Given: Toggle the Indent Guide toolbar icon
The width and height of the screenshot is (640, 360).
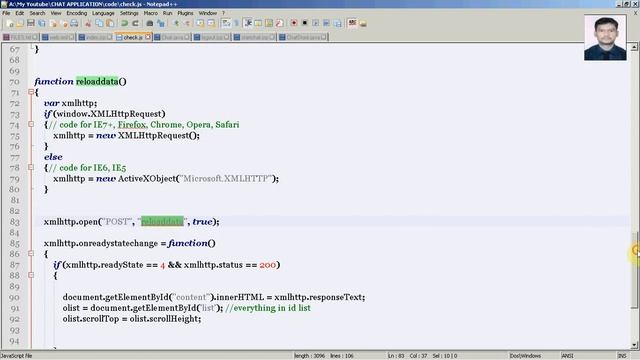Looking at the screenshot, I should coord(247,23).
